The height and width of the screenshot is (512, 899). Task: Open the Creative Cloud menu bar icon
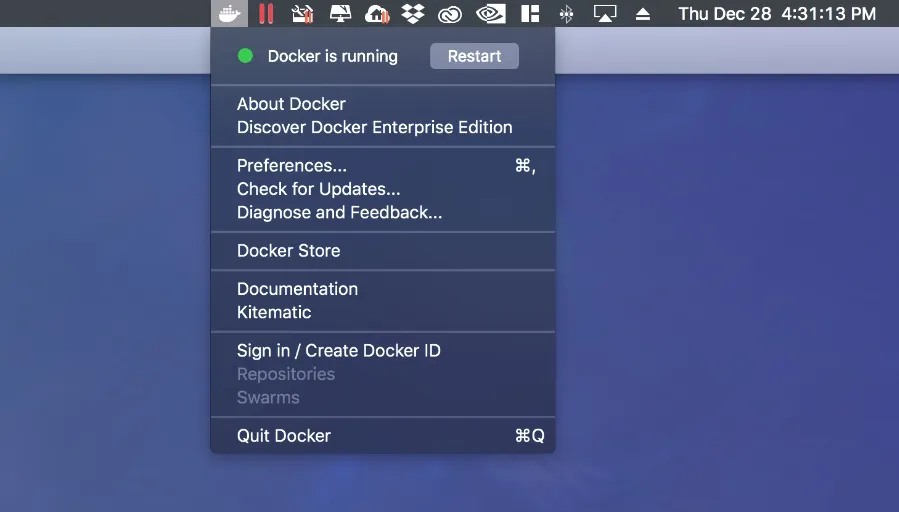tap(451, 14)
